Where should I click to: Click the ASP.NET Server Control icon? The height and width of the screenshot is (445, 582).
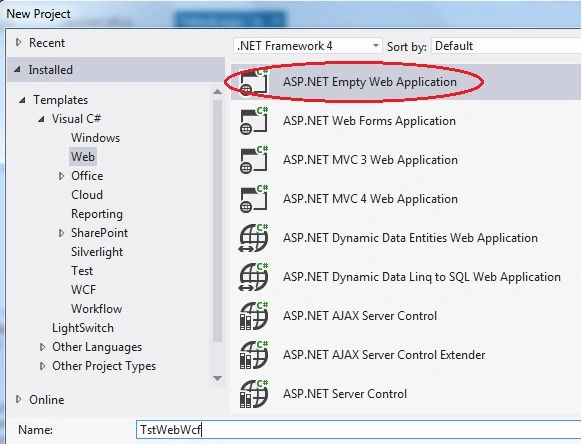click(x=254, y=394)
